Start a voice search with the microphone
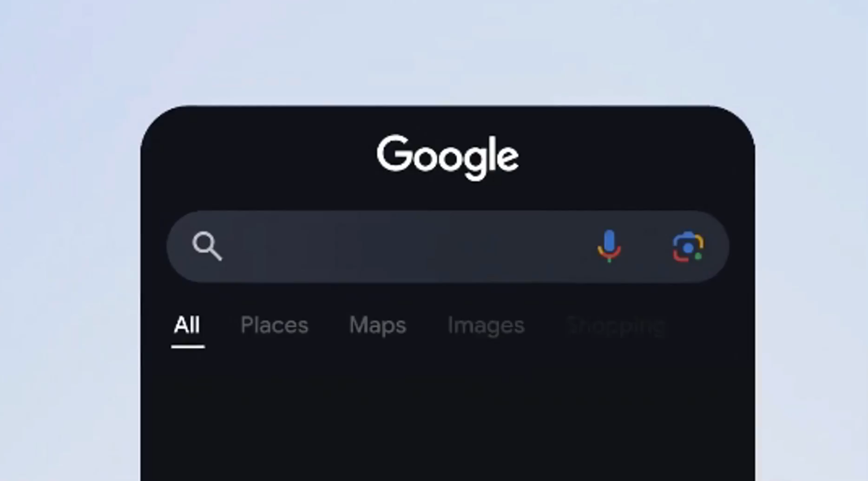Screen dimensions: 868x481 pos(609,246)
